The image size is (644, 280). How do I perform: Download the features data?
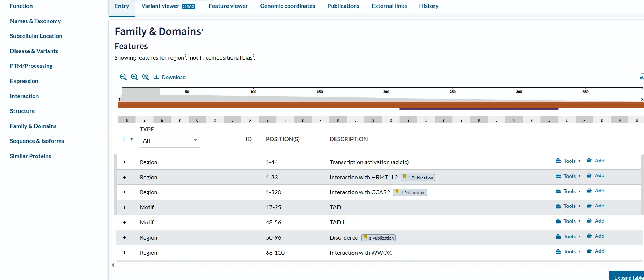pyautogui.click(x=170, y=77)
